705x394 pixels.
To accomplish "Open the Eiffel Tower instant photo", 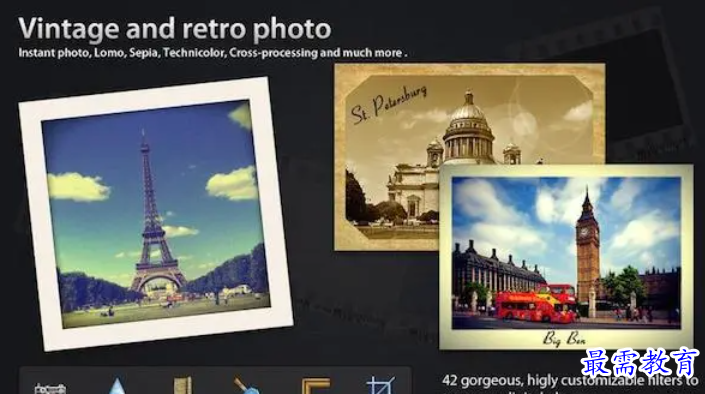I will tap(156, 214).
